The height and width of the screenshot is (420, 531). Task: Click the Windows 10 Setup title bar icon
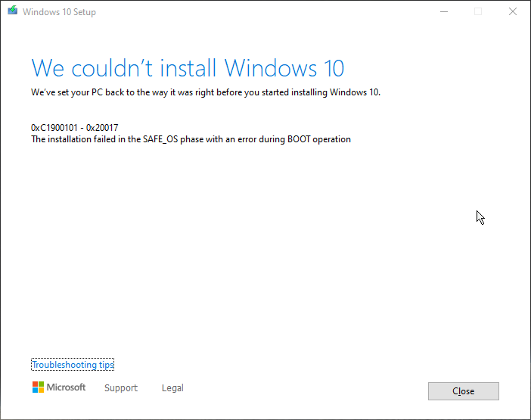[x=13, y=11]
